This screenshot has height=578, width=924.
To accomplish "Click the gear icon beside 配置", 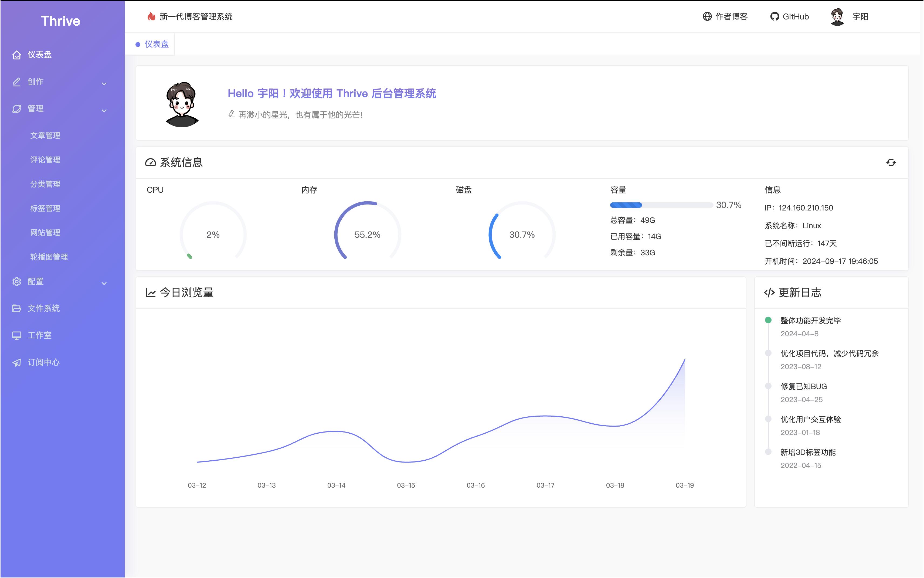I will coord(16,281).
